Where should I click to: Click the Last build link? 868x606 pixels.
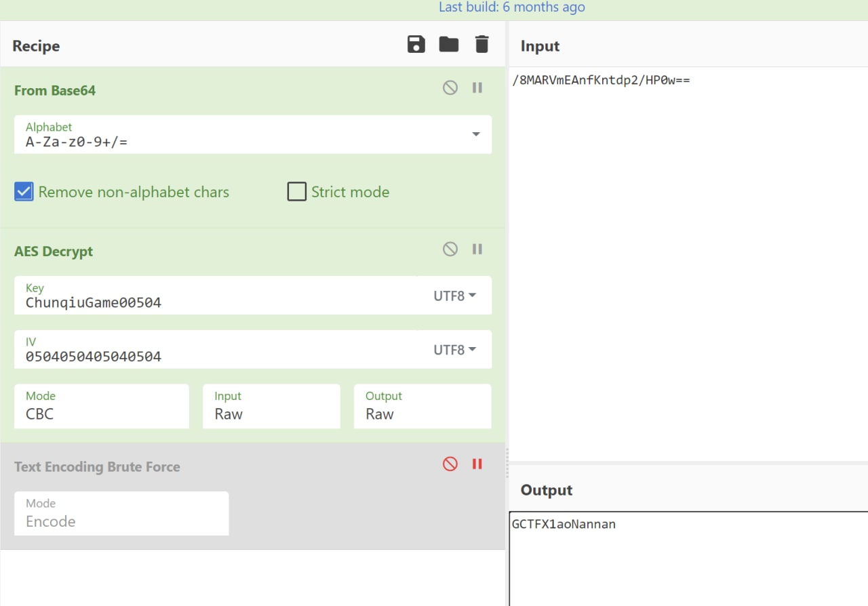click(512, 7)
